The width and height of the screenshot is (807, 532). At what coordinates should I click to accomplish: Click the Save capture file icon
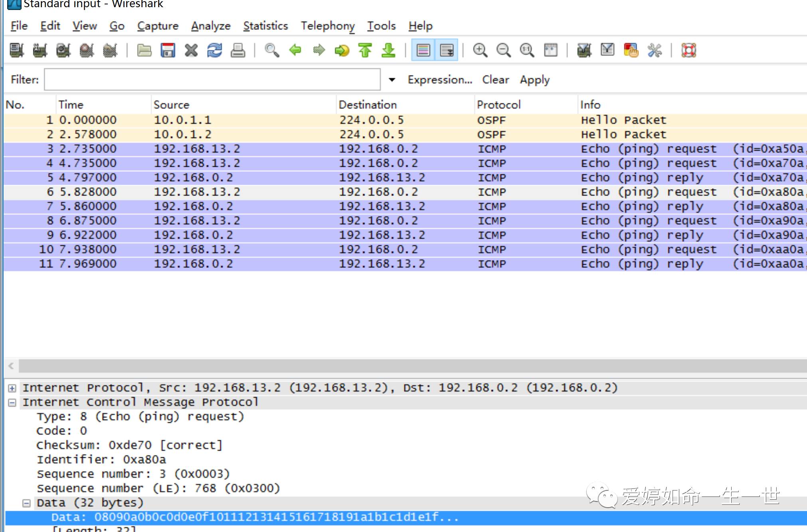[168, 51]
